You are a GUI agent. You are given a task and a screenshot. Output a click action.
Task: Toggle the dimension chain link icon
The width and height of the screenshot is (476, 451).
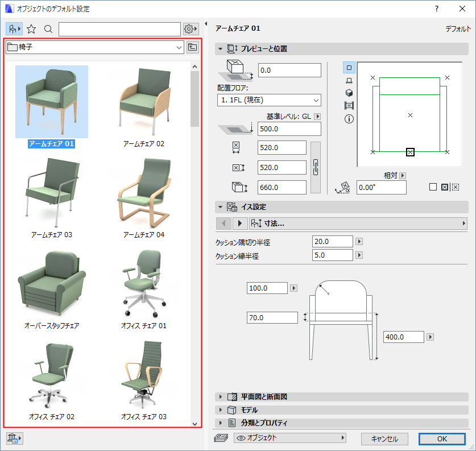316,167
